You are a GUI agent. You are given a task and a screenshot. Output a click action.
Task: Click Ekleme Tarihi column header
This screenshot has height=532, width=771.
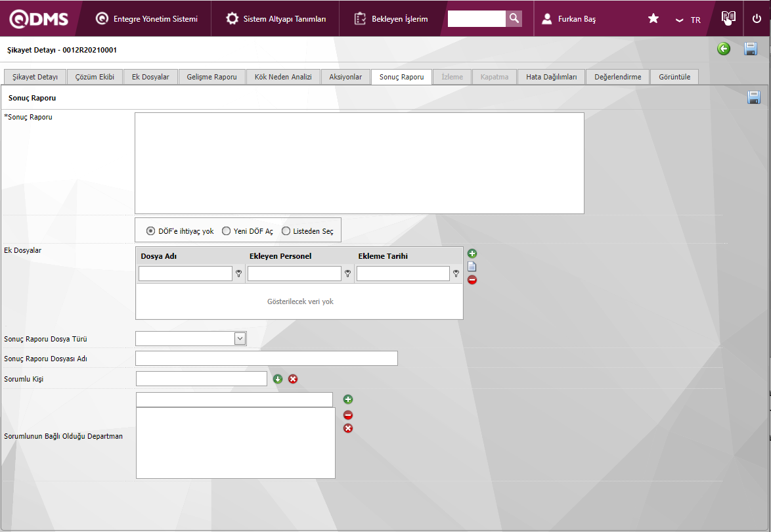pos(383,256)
